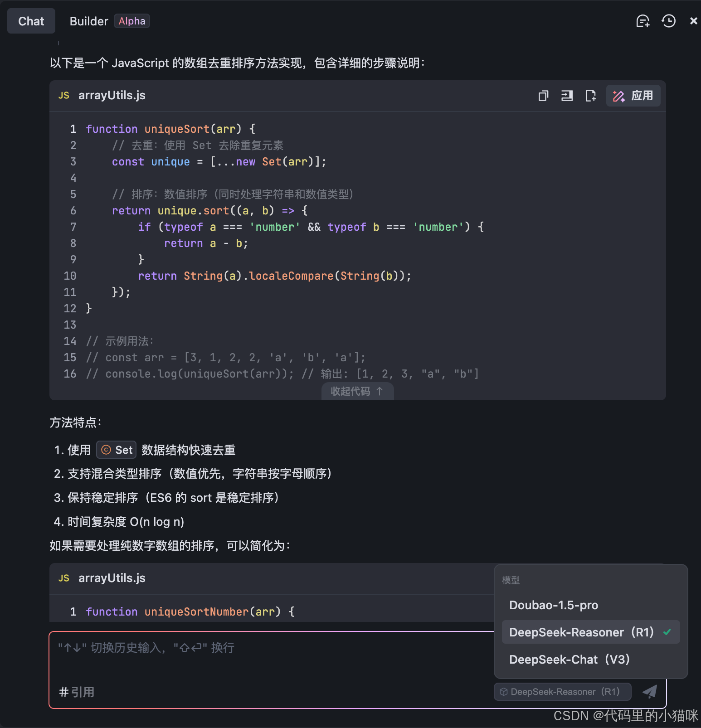This screenshot has width=701, height=728.
Task: Select Doubao-1.5-pro model
Action: (590, 605)
